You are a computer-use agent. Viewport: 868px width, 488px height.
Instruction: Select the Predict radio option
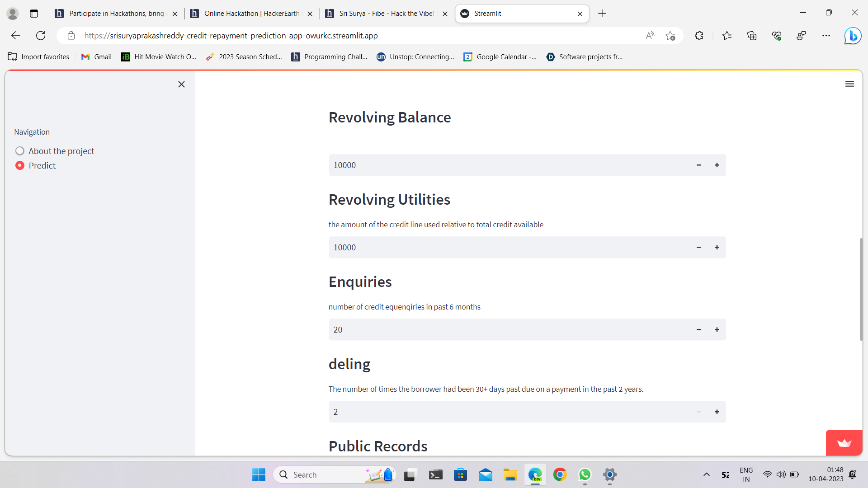pyautogui.click(x=20, y=165)
